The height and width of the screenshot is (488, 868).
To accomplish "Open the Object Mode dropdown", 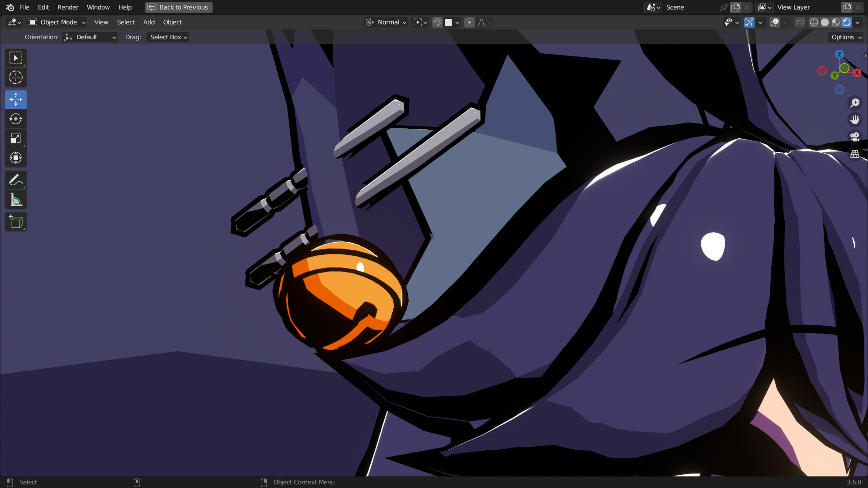I will click(x=57, y=22).
